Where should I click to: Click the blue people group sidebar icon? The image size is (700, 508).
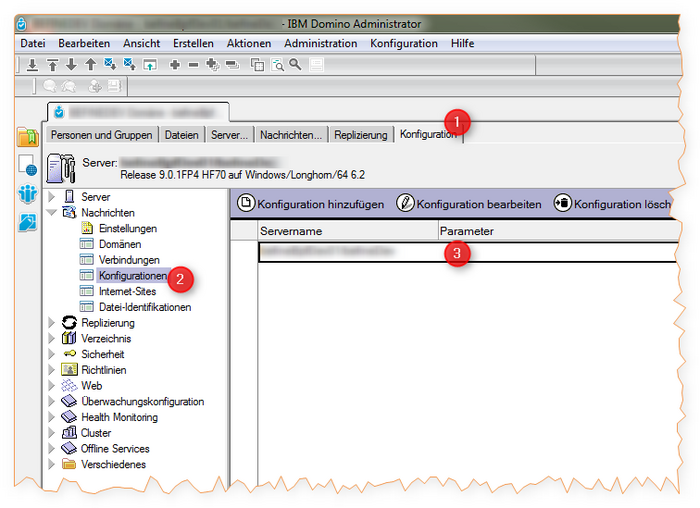coord(27,193)
